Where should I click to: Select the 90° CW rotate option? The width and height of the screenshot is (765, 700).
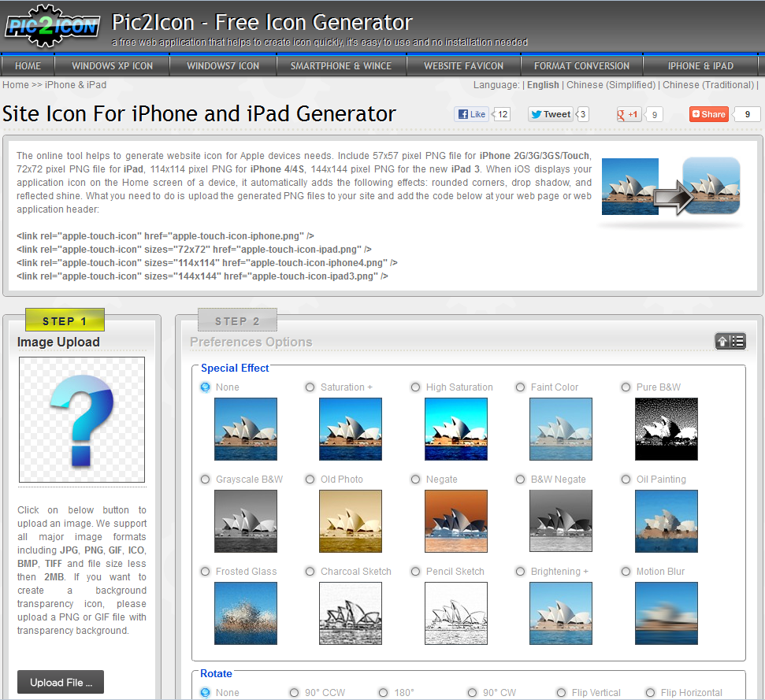tap(472, 693)
